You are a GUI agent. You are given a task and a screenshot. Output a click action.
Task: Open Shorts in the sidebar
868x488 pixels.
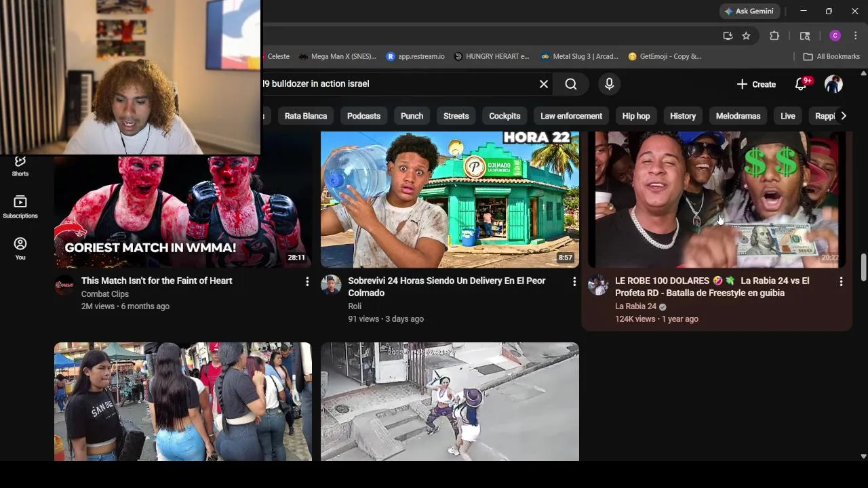[x=20, y=167]
